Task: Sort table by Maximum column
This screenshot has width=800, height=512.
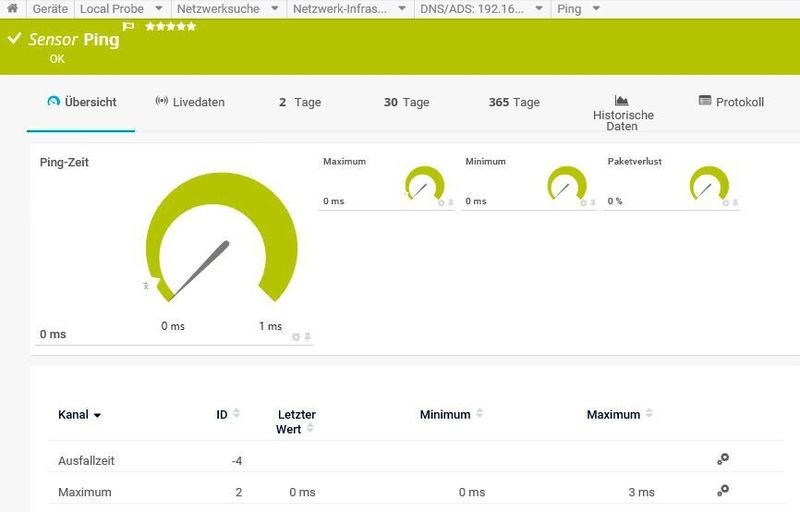Action: (x=619, y=414)
